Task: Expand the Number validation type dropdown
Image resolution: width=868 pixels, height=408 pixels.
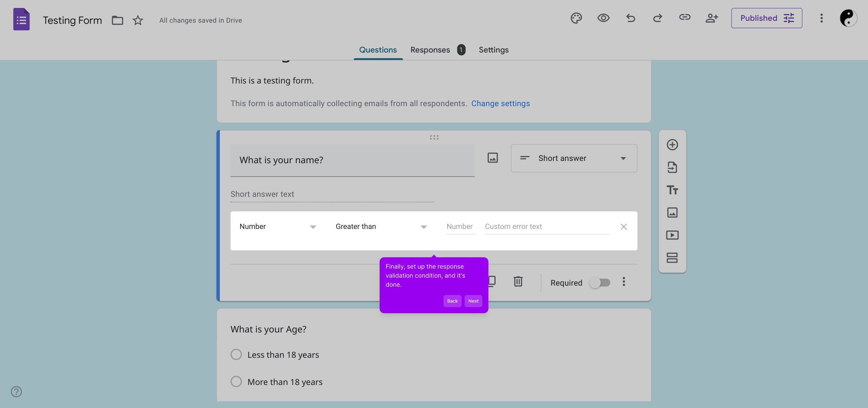Action: (278, 227)
